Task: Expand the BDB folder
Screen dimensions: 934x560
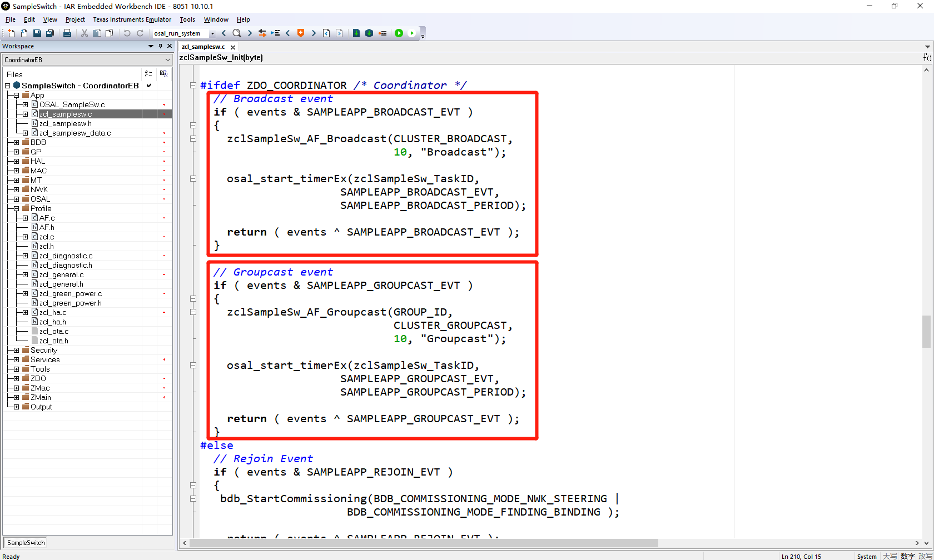Action: point(16,142)
